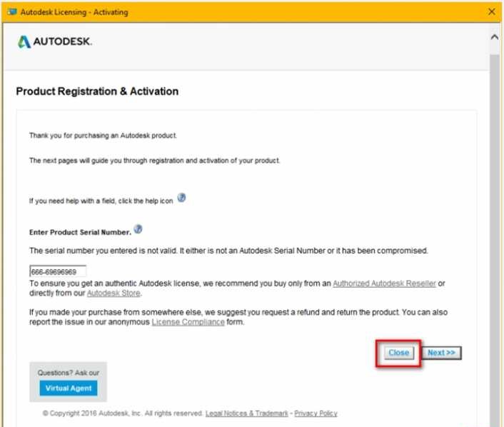The height and width of the screenshot is (427, 504).
Task: Click the copyright 2016 Autodesk text
Action: pyautogui.click(x=123, y=413)
